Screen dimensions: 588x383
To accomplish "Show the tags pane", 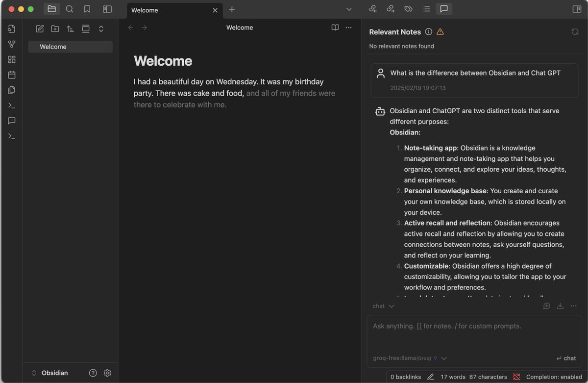I will click(408, 9).
